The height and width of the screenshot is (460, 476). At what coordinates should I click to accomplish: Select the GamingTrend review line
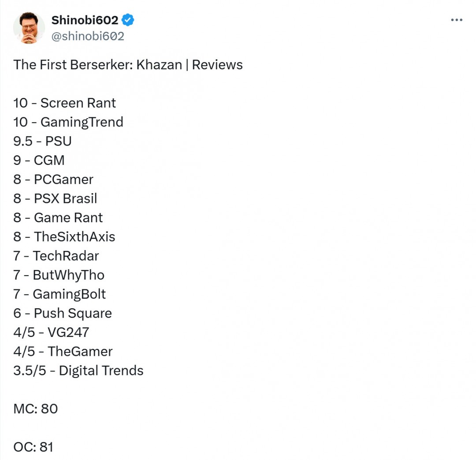[x=68, y=122]
